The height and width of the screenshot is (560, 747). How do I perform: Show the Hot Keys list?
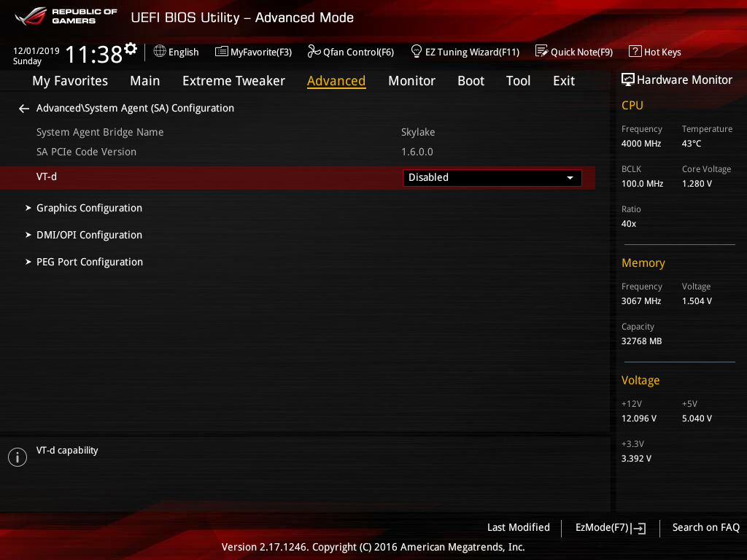click(x=655, y=52)
